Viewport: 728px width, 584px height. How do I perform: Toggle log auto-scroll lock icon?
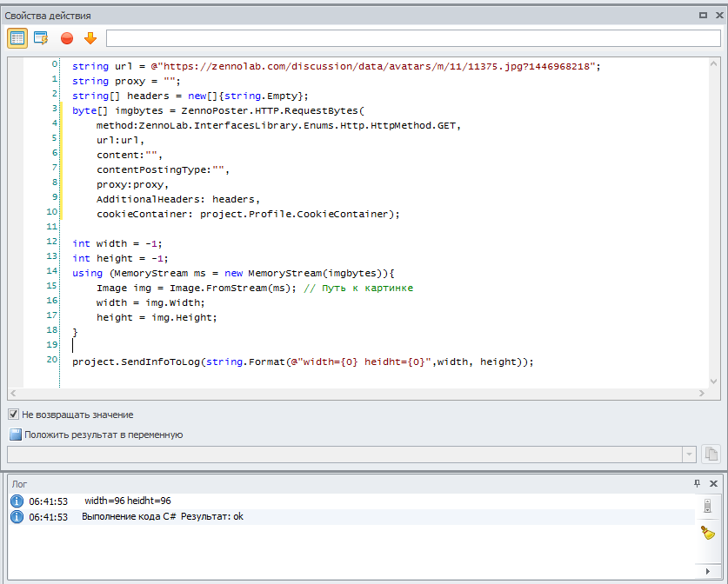[708, 507]
